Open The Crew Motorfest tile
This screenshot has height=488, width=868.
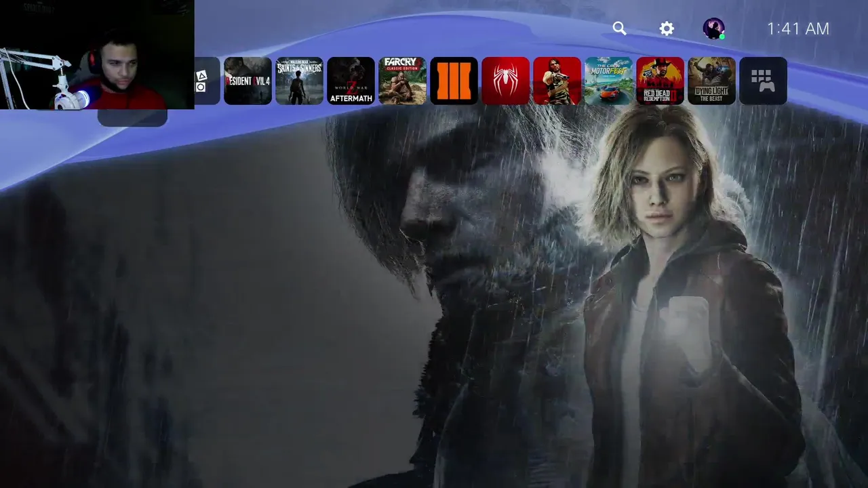(608, 81)
